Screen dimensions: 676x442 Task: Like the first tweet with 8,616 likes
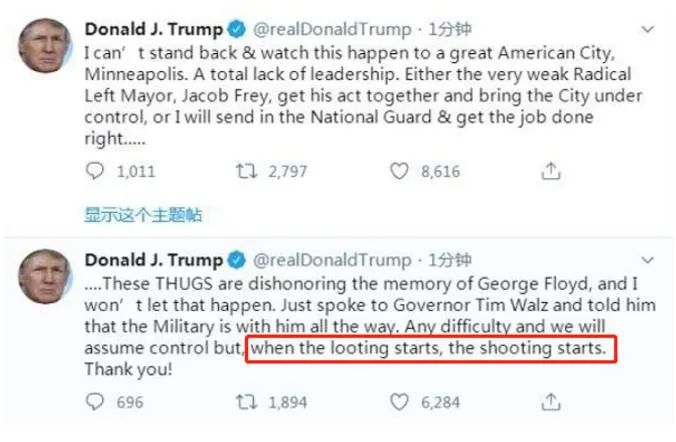coord(399,171)
